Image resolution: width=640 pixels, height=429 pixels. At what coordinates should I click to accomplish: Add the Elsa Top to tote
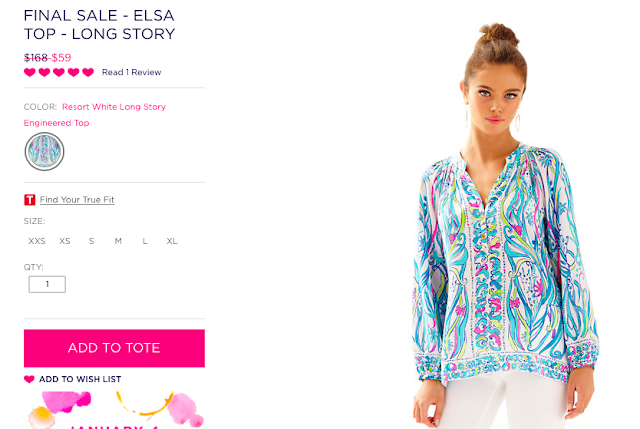pyautogui.click(x=114, y=348)
